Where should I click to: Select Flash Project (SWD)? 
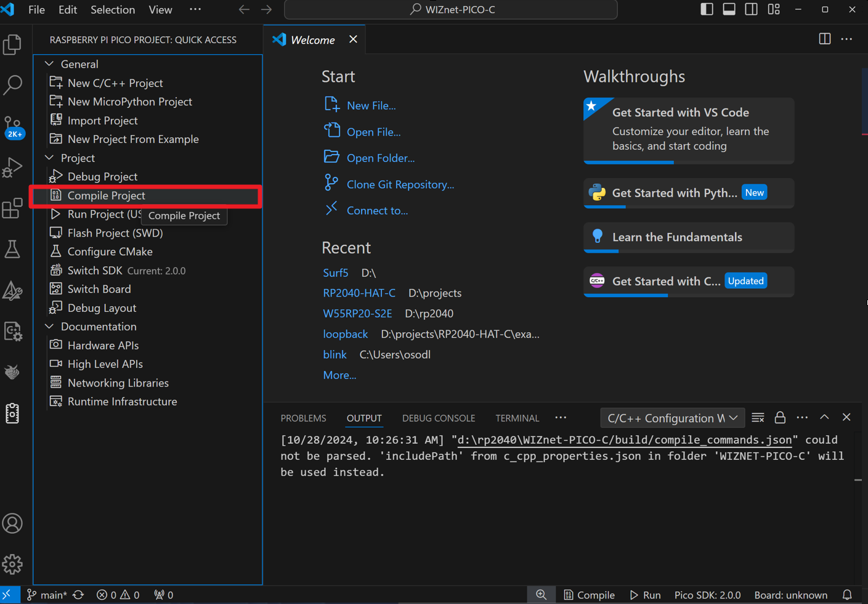[115, 233]
